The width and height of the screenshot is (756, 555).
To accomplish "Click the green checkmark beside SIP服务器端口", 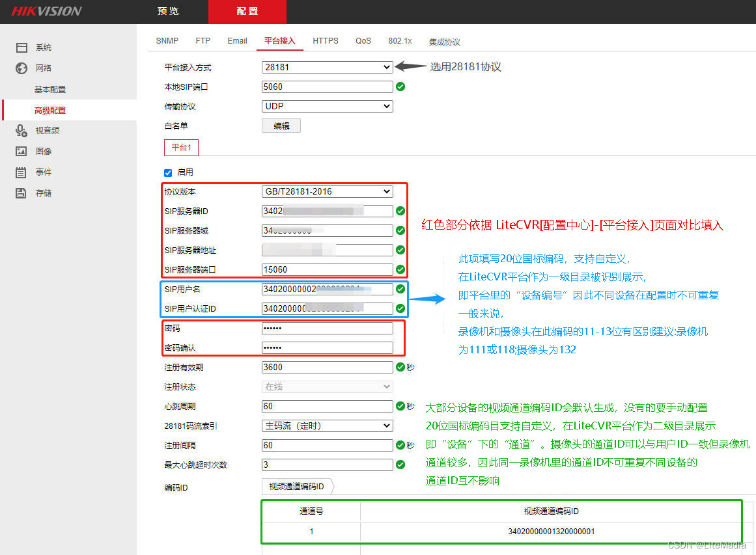I will click(x=400, y=269).
